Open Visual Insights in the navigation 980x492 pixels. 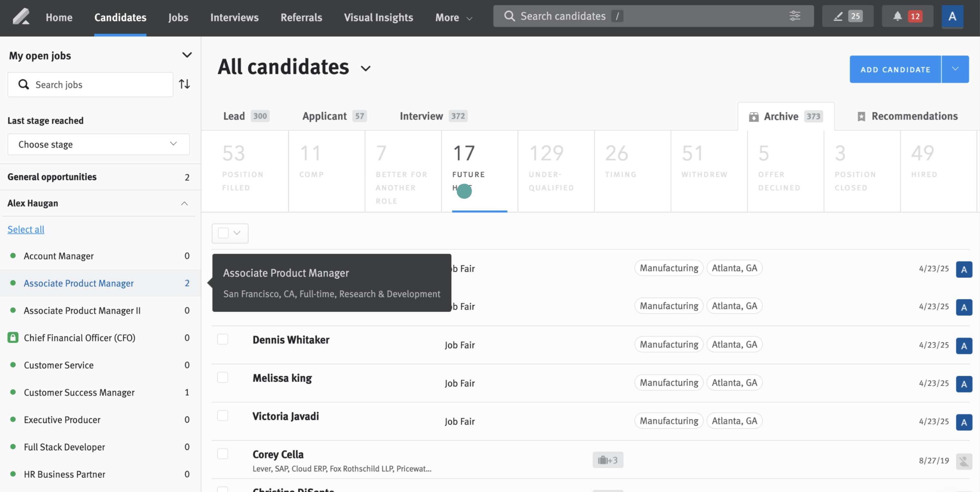point(379,17)
